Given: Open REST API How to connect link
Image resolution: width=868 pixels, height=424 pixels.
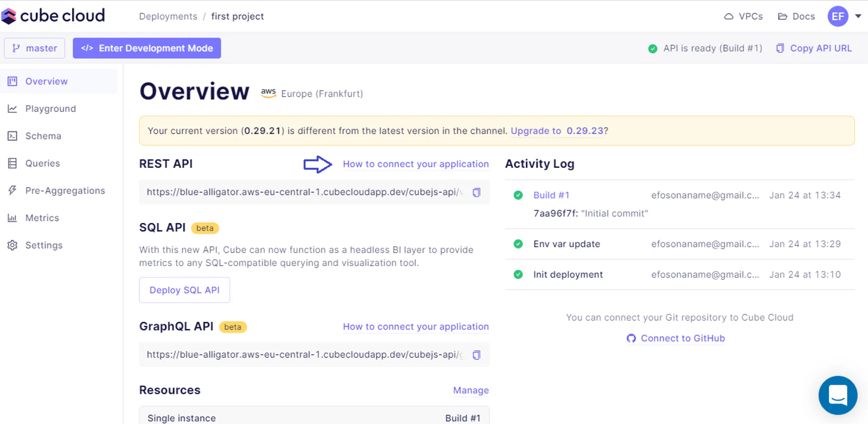Looking at the screenshot, I should tap(416, 164).
